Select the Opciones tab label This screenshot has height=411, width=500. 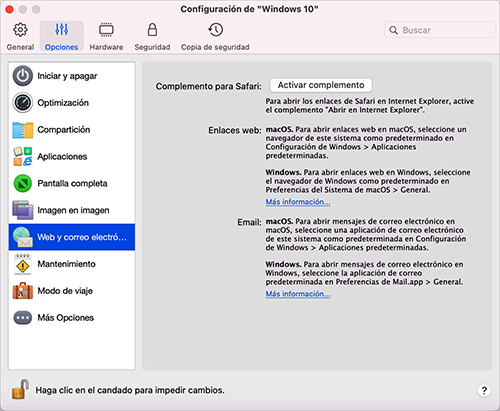pyautogui.click(x=62, y=47)
